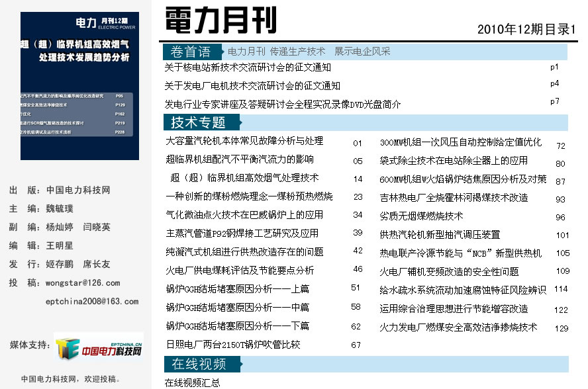
Task: Open article 气化微油点火技术在巴威锅炉上的应用
Action: point(244,215)
